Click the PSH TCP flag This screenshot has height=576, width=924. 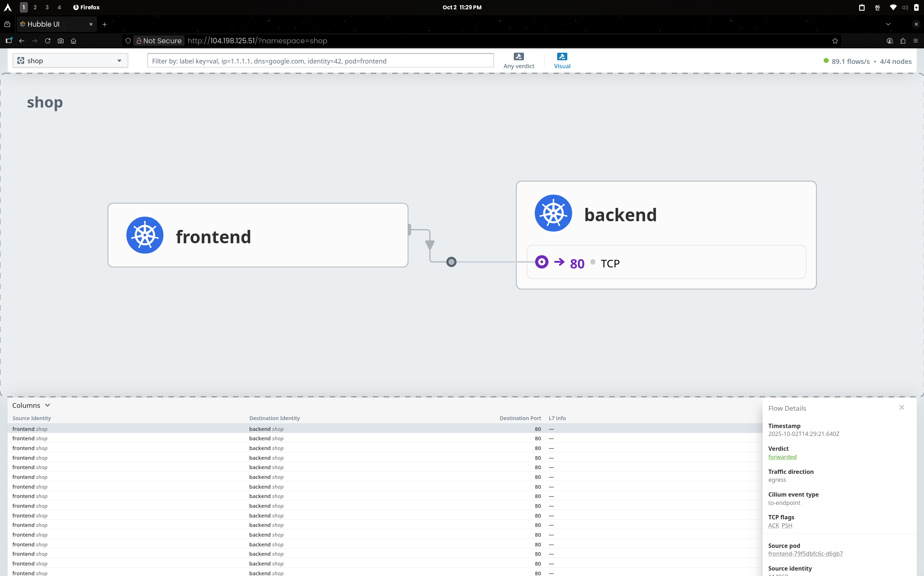point(786,525)
